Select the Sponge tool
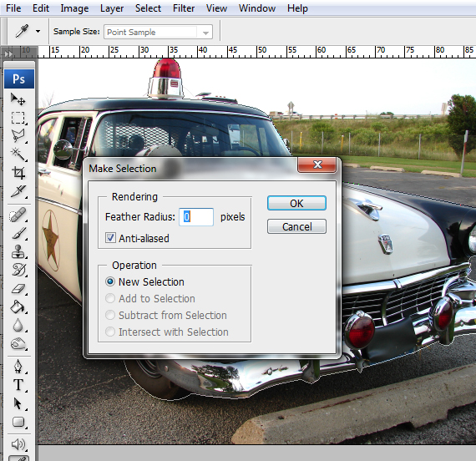 (18, 344)
